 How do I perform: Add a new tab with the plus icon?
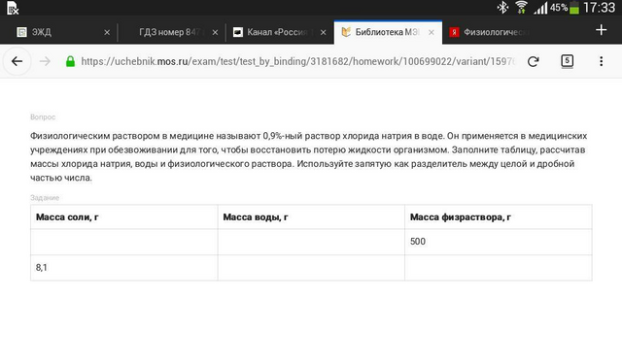[602, 30]
